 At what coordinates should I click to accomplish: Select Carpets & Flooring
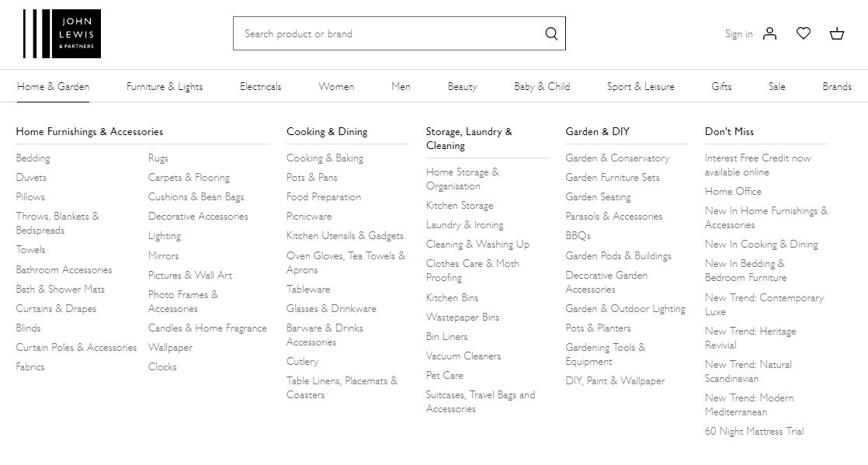tap(189, 178)
